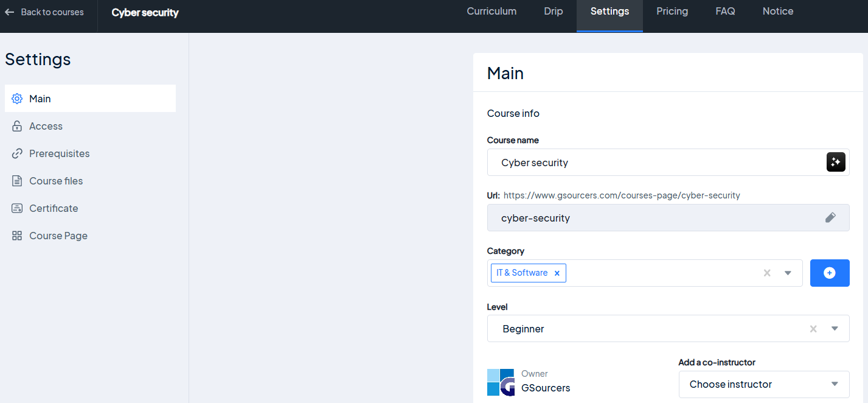Screen dimensions: 868x403
Task: Open the Level dropdown
Action: pyautogui.click(x=835, y=329)
